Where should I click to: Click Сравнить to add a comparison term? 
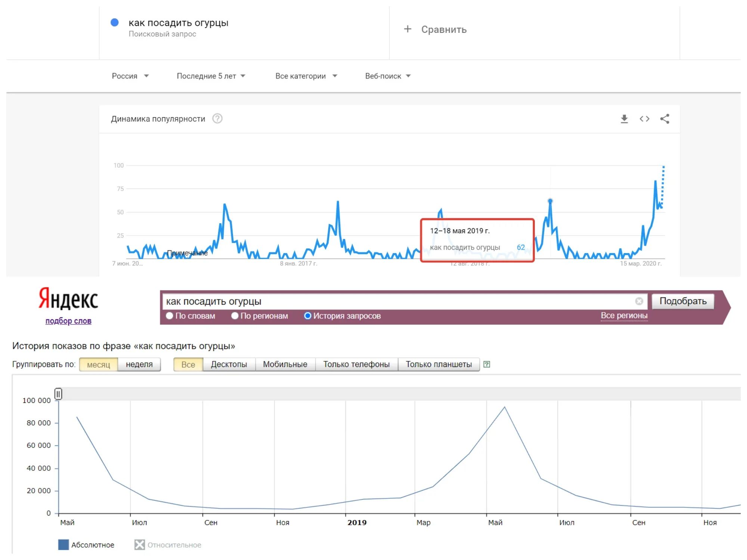pyautogui.click(x=444, y=29)
